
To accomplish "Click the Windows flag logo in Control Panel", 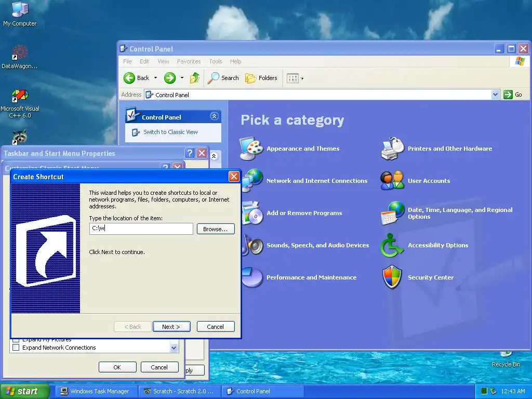I will pos(520,61).
